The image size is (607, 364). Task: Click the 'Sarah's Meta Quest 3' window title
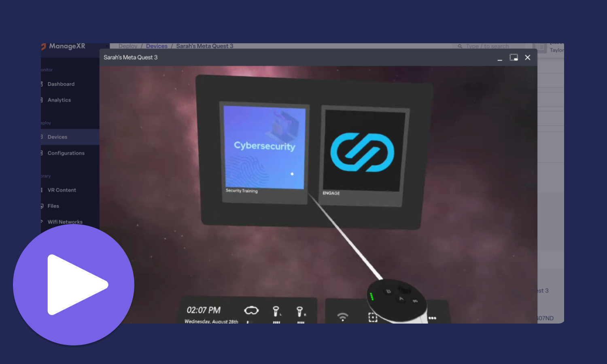tap(130, 57)
